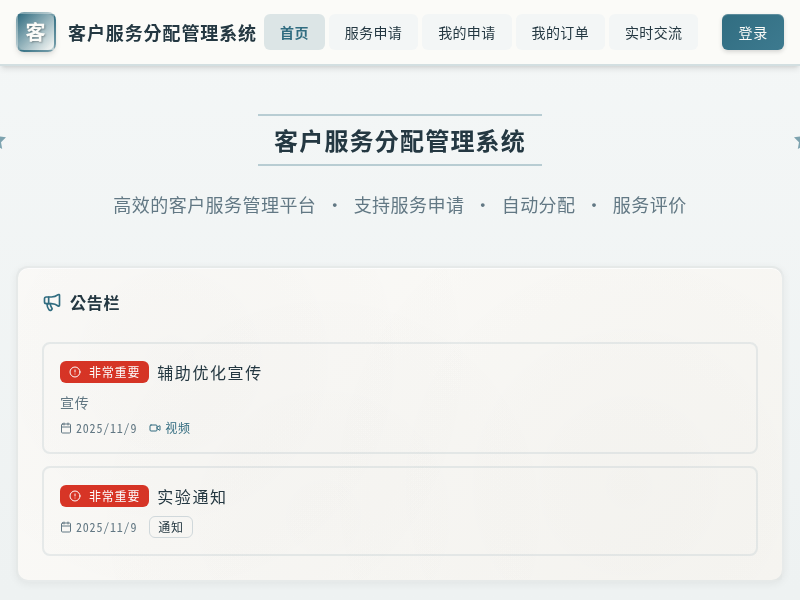Switch to the 首页 tab
This screenshot has width=800, height=600.
[294, 32]
